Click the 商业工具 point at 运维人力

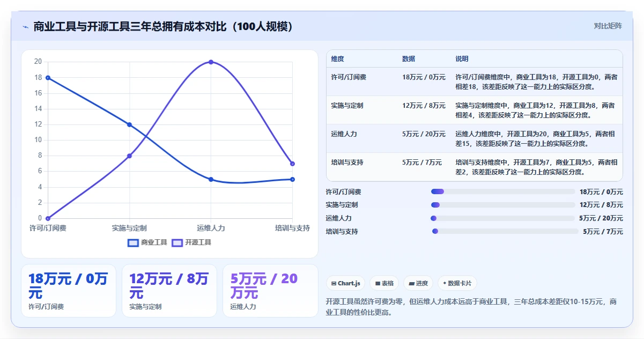click(x=211, y=179)
